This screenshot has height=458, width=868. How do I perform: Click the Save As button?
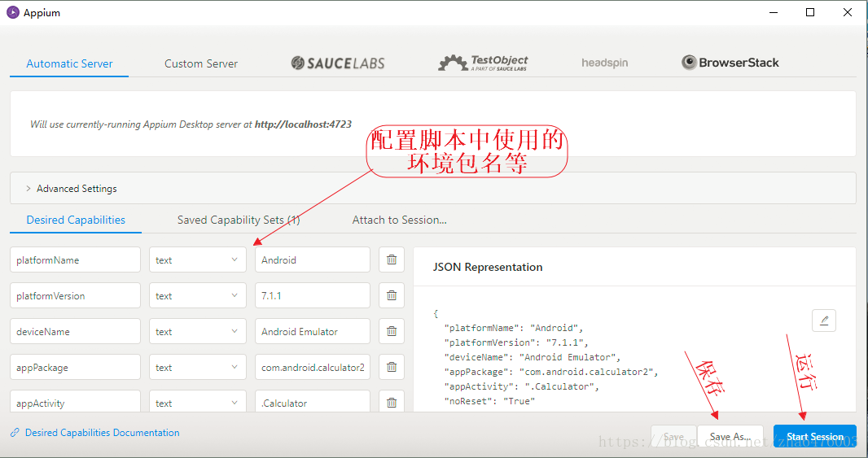[x=730, y=436]
